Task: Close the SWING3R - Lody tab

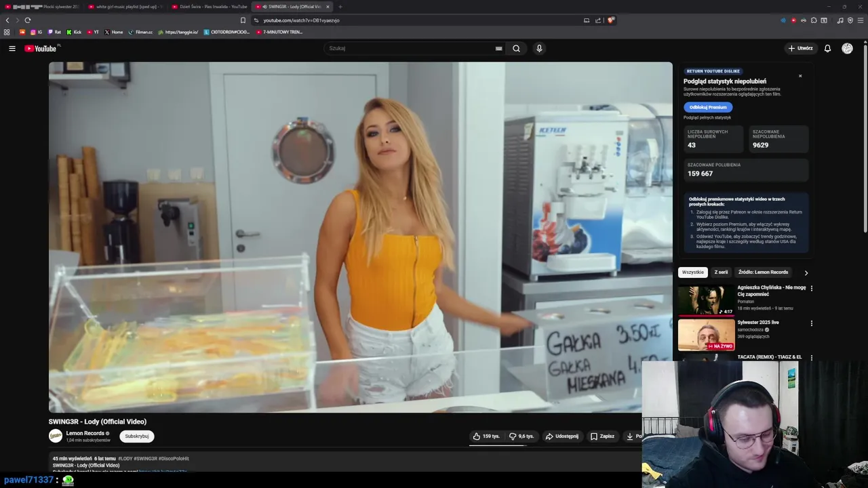Action: point(328,7)
